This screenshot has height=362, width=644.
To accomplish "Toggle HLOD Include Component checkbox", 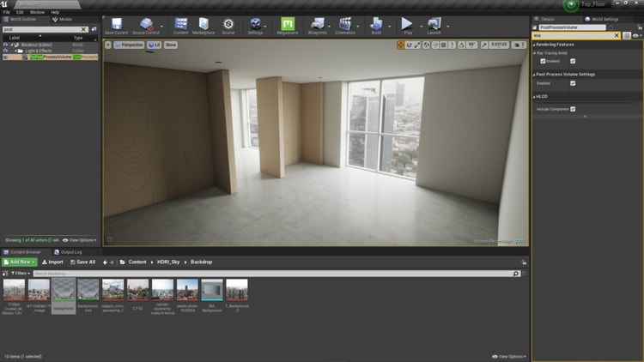I will pos(573,109).
